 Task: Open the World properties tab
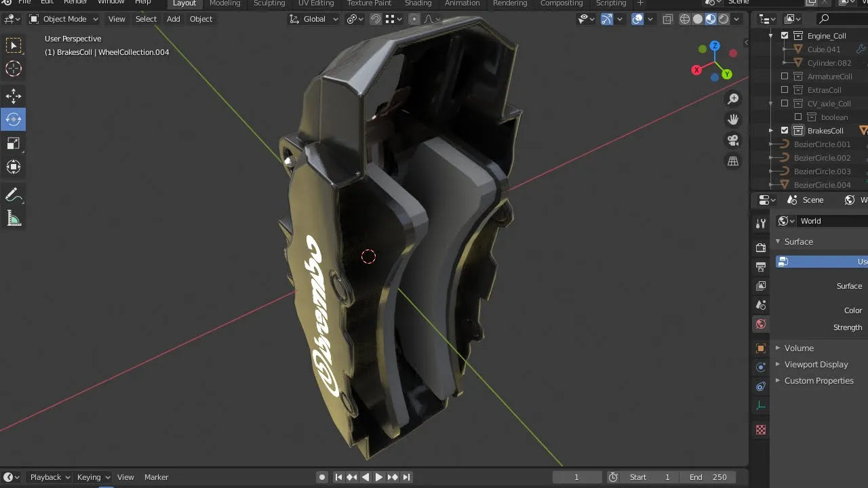click(x=761, y=324)
